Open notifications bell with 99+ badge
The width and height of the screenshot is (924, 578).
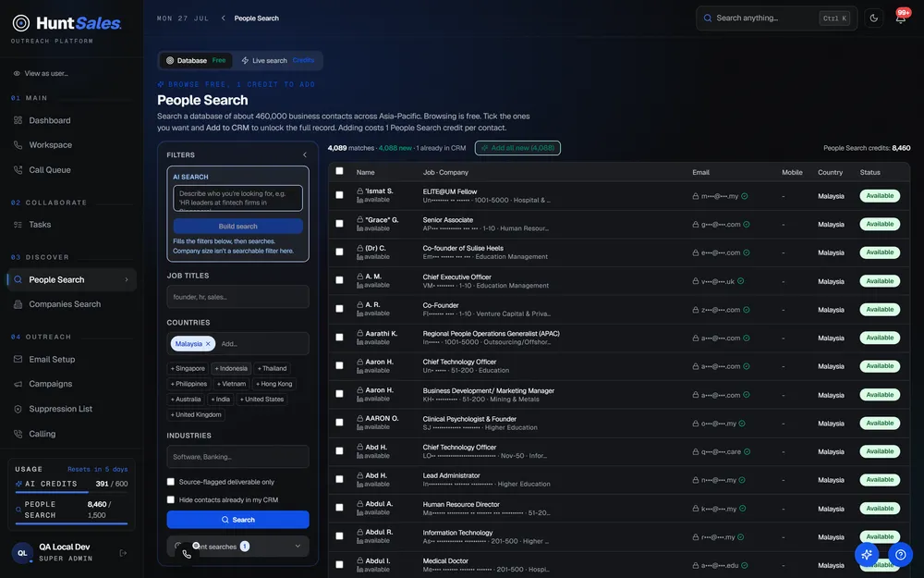(900, 18)
